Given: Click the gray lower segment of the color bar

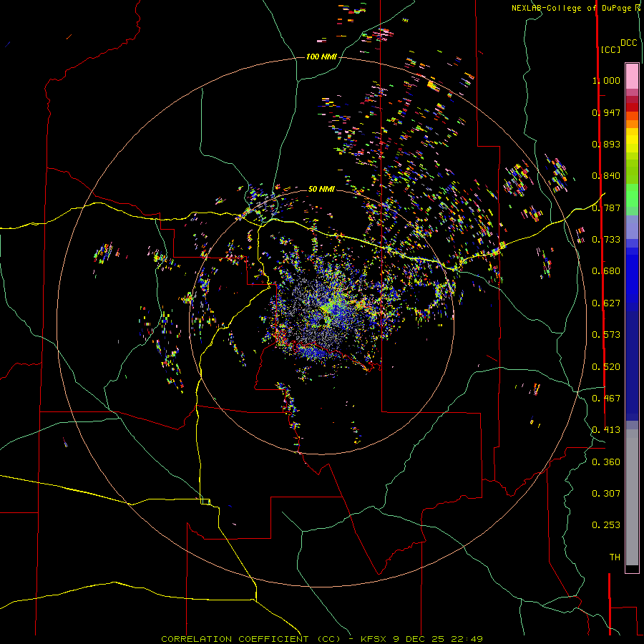Looking at the screenshot, I should [x=632, y=497].
